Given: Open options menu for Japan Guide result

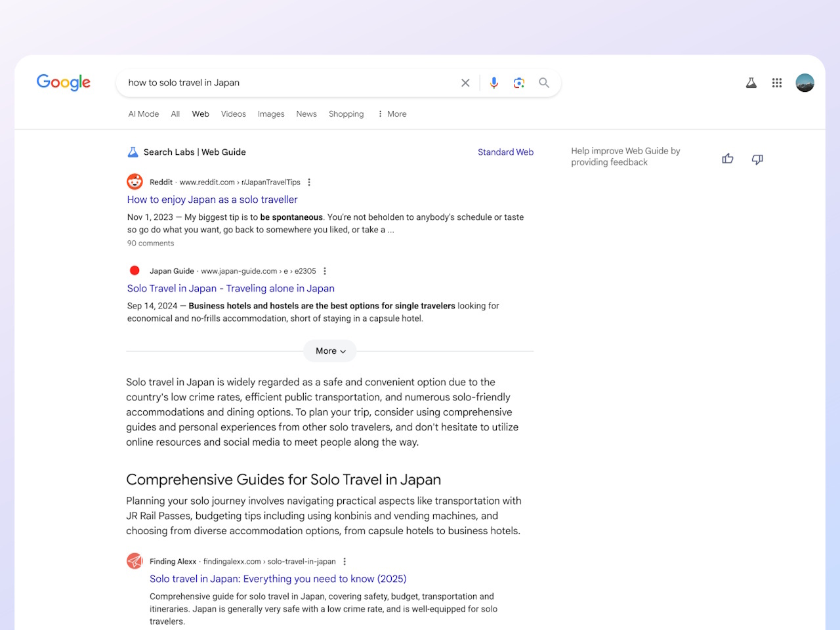Looking at the screenshot, I should point(325,271).
